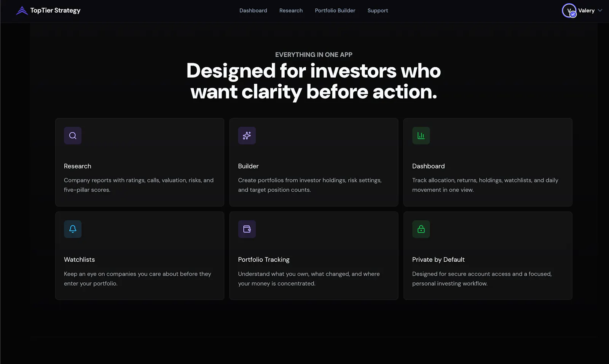Click the Research magnifier icon
This screenshot has height=364, width=609.
coord(73,135)
